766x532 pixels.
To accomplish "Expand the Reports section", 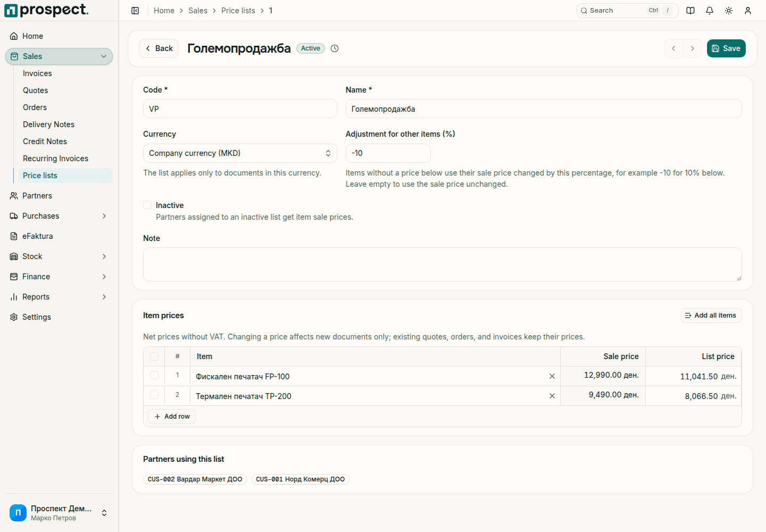I will tap(104, 297).
